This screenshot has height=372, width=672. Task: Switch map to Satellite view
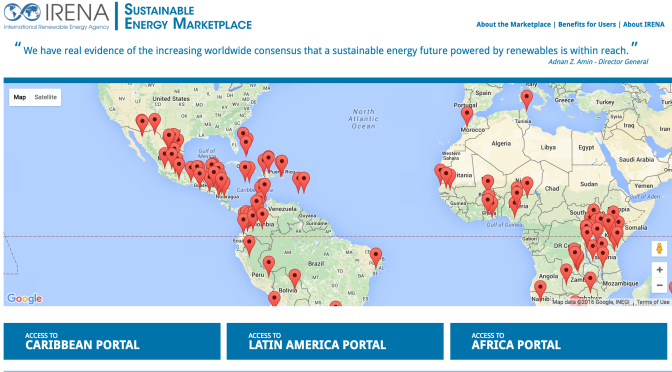click(45, 97)
